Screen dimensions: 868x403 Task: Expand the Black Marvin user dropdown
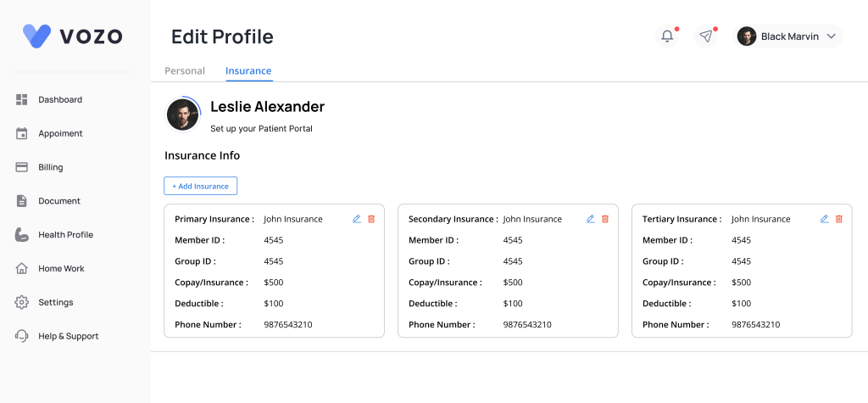coord(831,36)
